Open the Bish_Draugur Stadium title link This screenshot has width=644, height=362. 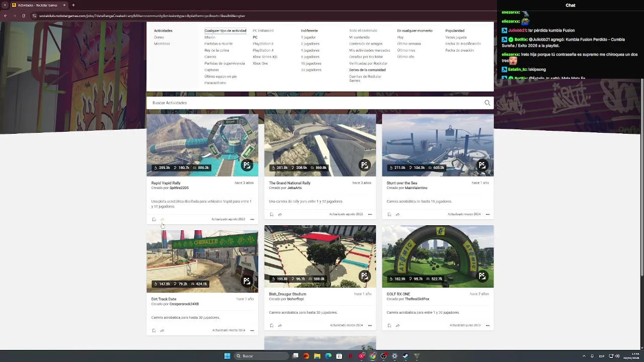[287, 294]
